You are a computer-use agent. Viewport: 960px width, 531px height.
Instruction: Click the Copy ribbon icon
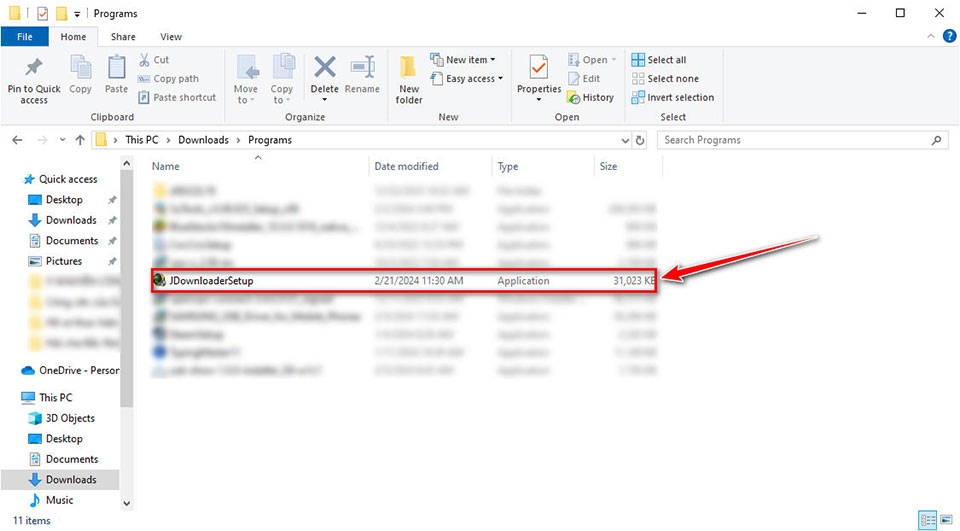pyautogui.click(x=80, y=75)
